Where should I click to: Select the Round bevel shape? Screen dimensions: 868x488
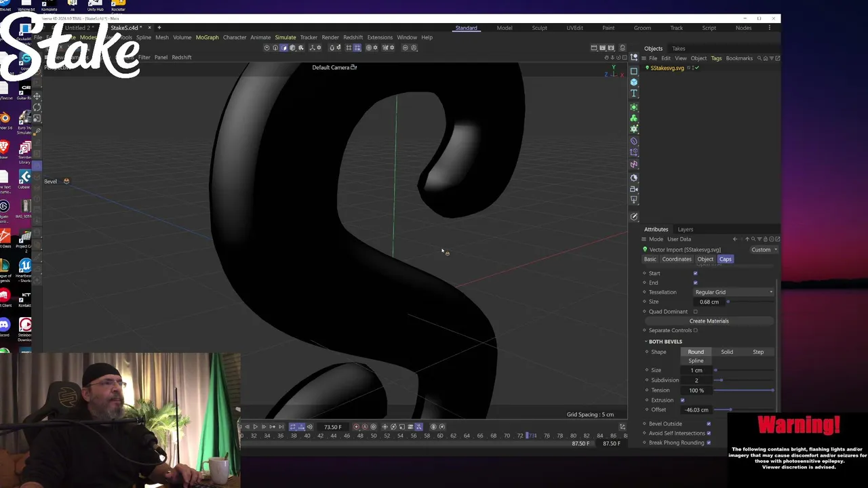pyautogui.click(x=696, y=352)
